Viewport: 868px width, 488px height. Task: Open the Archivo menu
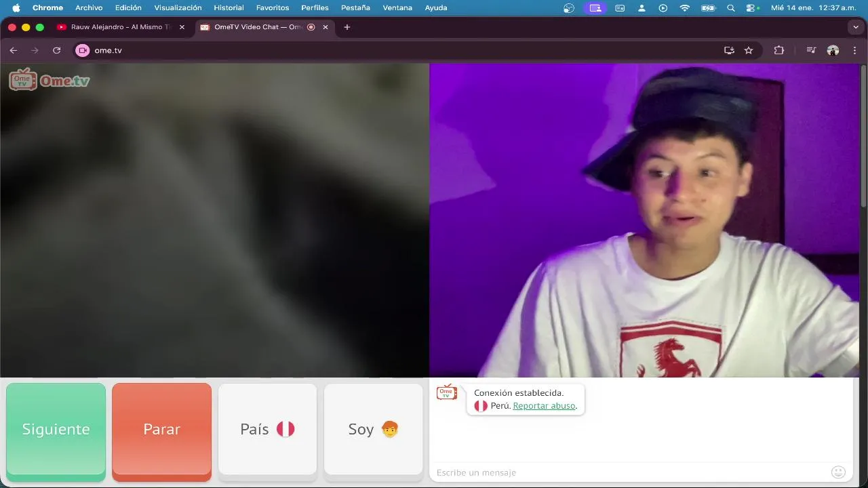[x=89, y=8]
